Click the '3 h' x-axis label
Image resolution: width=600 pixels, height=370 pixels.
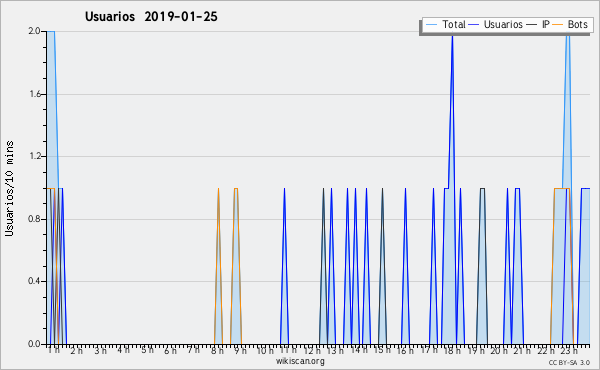101,350
